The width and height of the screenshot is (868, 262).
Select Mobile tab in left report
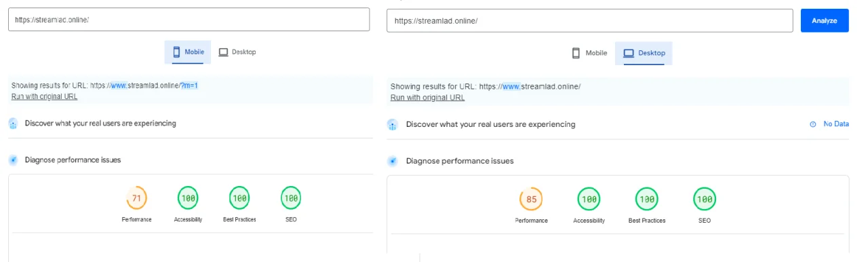click(x=188, y=52)
